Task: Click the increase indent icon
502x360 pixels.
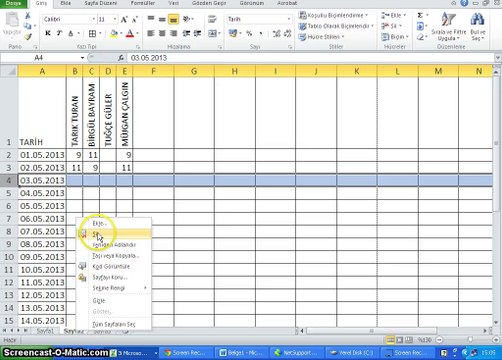Action: point(197,33)
